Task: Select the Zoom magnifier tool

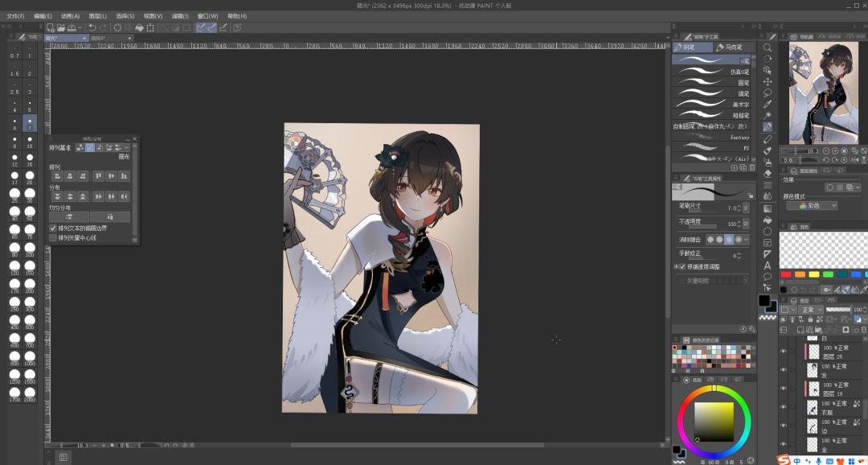Action: [x=768, y=47]
